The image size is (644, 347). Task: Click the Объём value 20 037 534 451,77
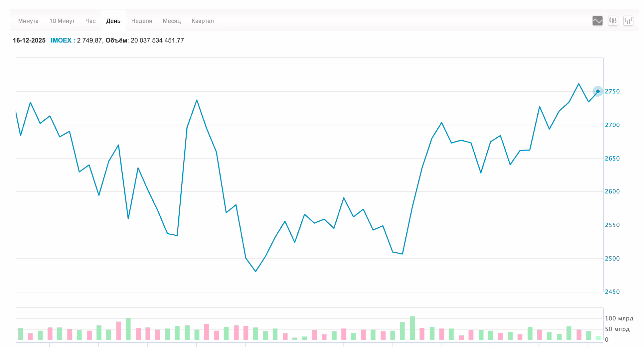point(157,41)
